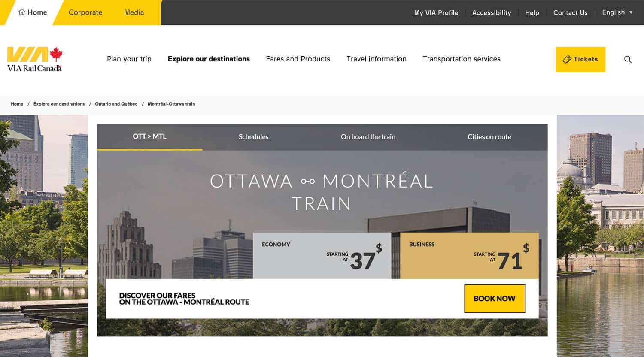Image resolution: width=644 pixels, height=357 pixels.
Task: Click Ontario and Québec breadcrumb
Action: pos(116,104)
